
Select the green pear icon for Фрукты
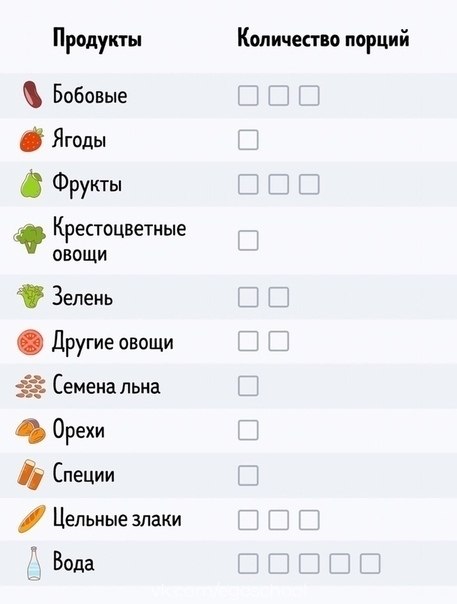coord(31,184)
